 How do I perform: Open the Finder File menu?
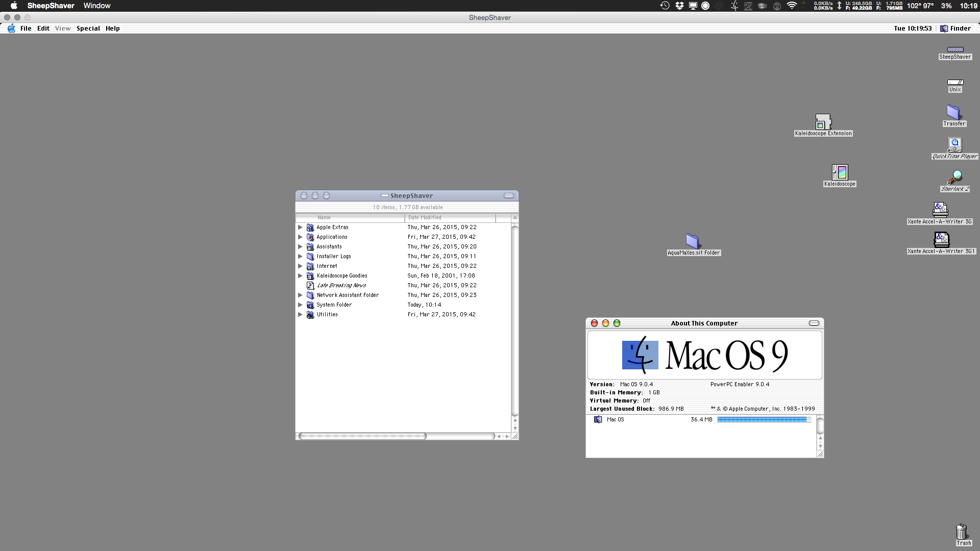coord(26,29)
